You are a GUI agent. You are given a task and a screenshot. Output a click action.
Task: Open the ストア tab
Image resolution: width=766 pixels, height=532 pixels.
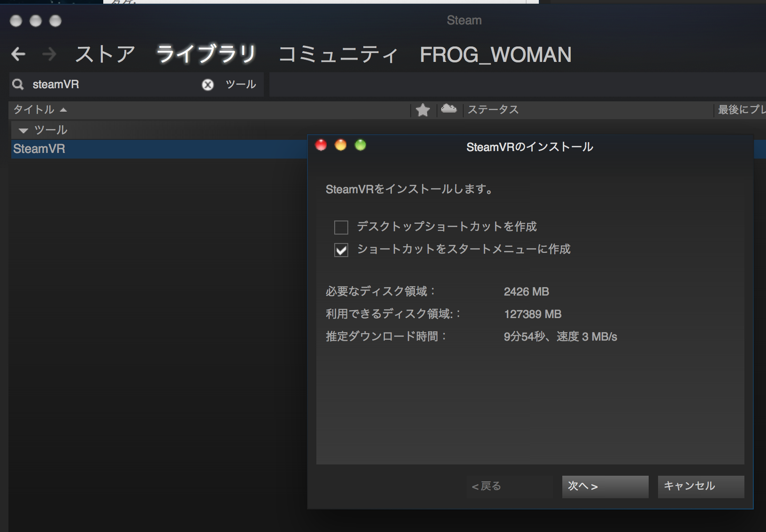tap(106, 54)
